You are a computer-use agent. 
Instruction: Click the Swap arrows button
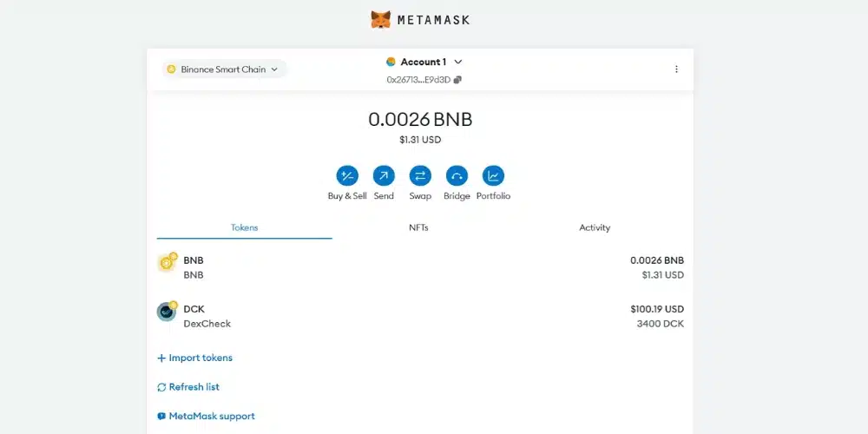[x=420, y=176]
